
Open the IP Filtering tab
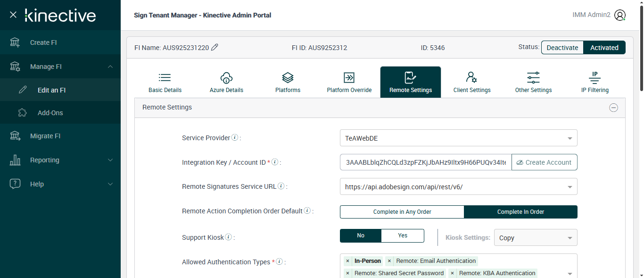click(x=594, y=82)
